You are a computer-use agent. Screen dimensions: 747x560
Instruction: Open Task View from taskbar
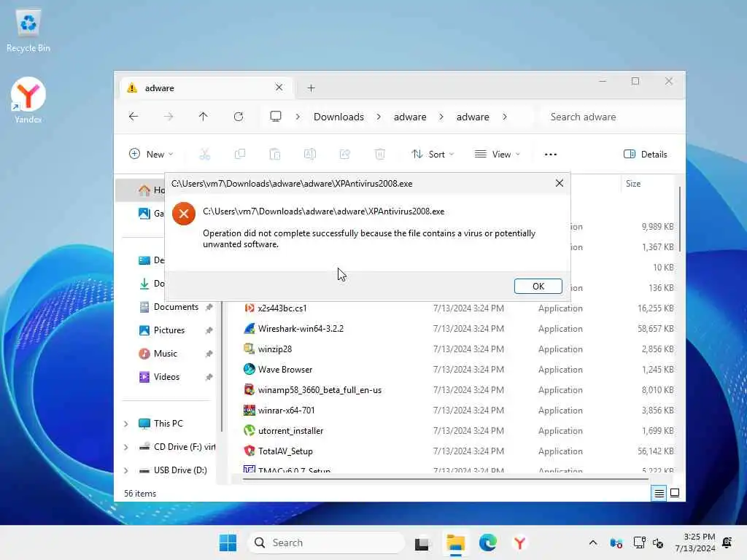(x=422, y=542)
